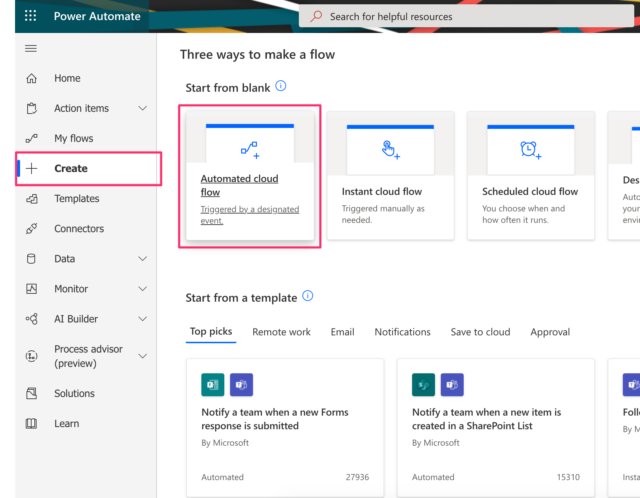Click the Create plus icon

click(x=31, y=168)
